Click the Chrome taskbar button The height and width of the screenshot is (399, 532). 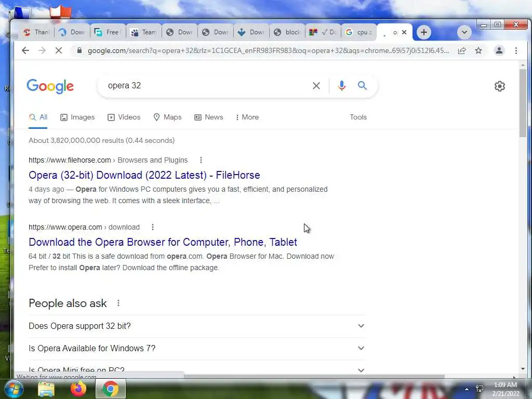coord(110,389)
